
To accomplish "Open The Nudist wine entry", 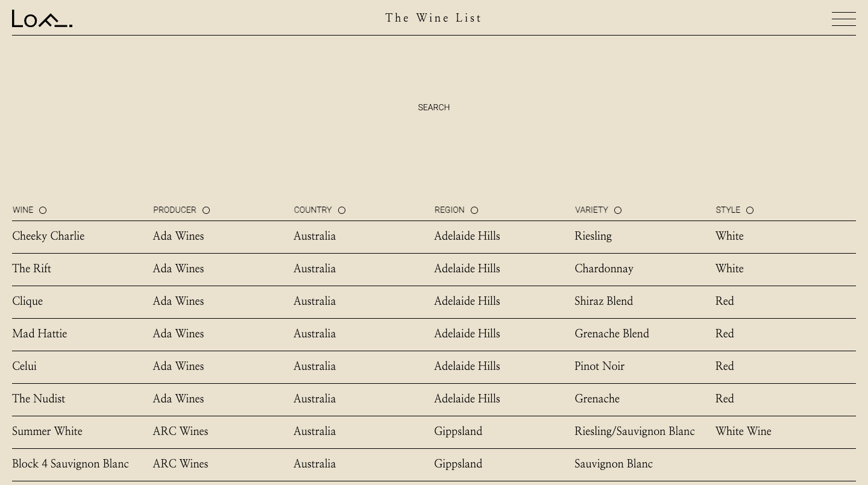I will tap(39, 399).
